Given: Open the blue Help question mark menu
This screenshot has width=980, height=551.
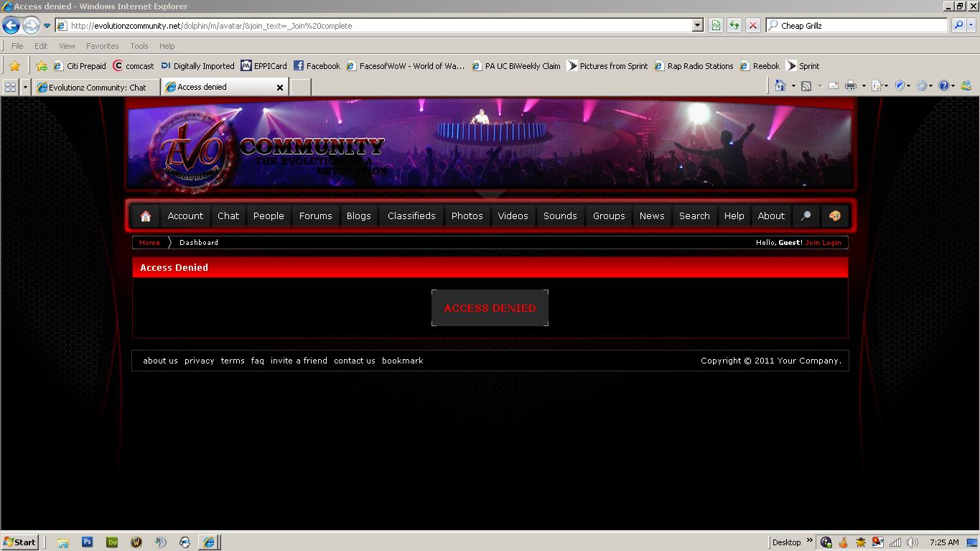Looking at the screenshot, I should (x=947, y=86).
